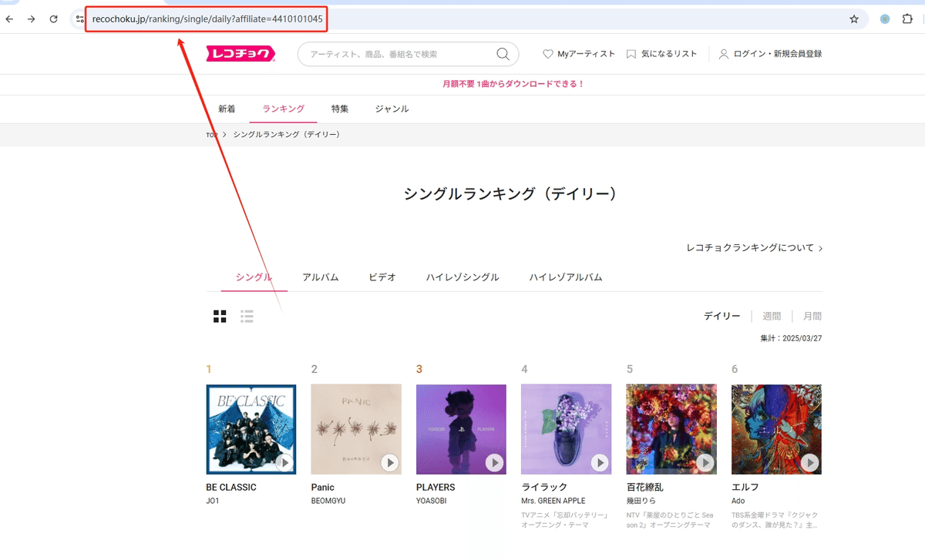925x560 pixels.
Task: Open エルフ album artwork
Action: [776, 429]
